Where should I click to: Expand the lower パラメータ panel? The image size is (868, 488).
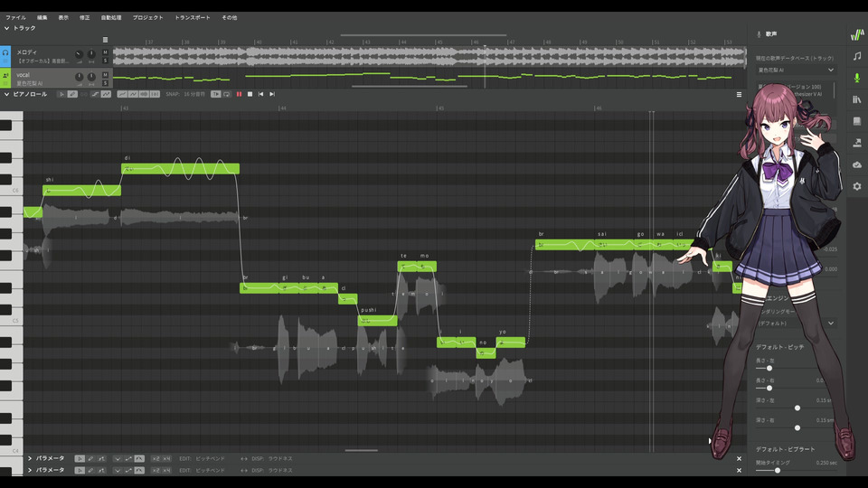pyautogui.click(x=30, y=470)
